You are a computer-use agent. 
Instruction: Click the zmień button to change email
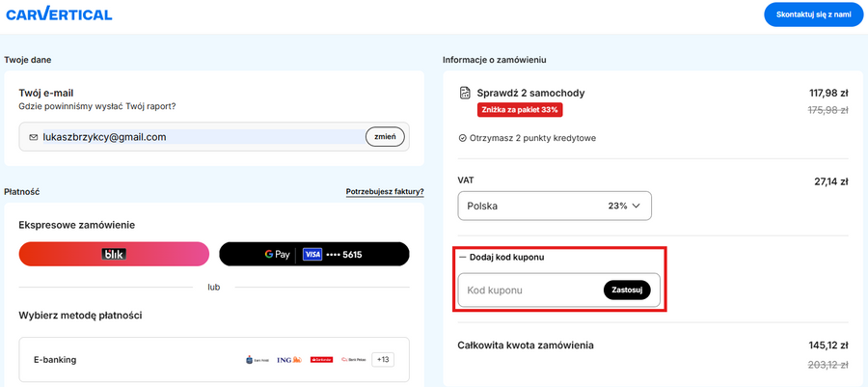385,137
